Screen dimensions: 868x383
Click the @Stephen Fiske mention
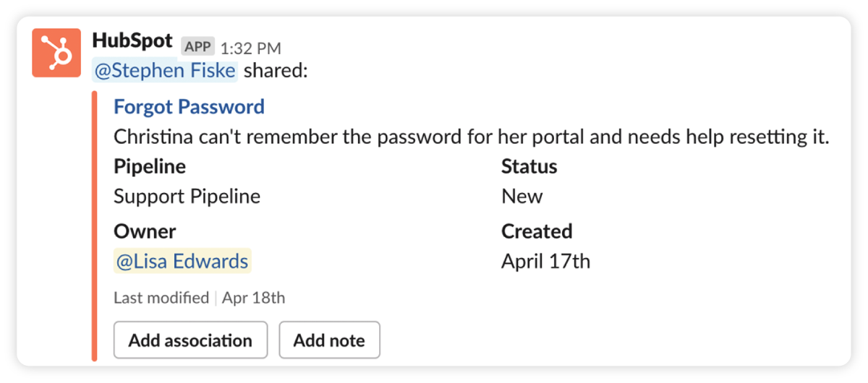[x=165, y=71]
